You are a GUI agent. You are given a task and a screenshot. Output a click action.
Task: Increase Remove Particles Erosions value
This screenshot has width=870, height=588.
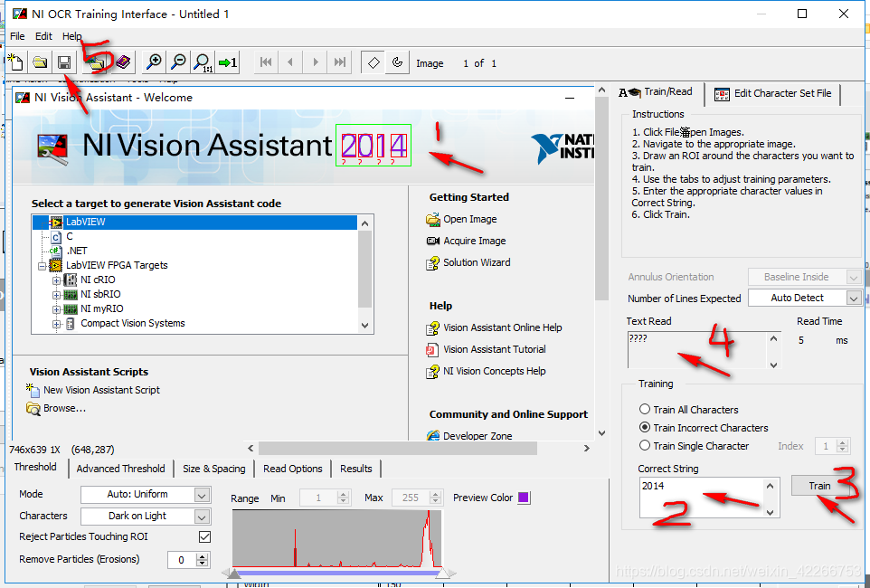pyautogui.click(x=203, y=556)
